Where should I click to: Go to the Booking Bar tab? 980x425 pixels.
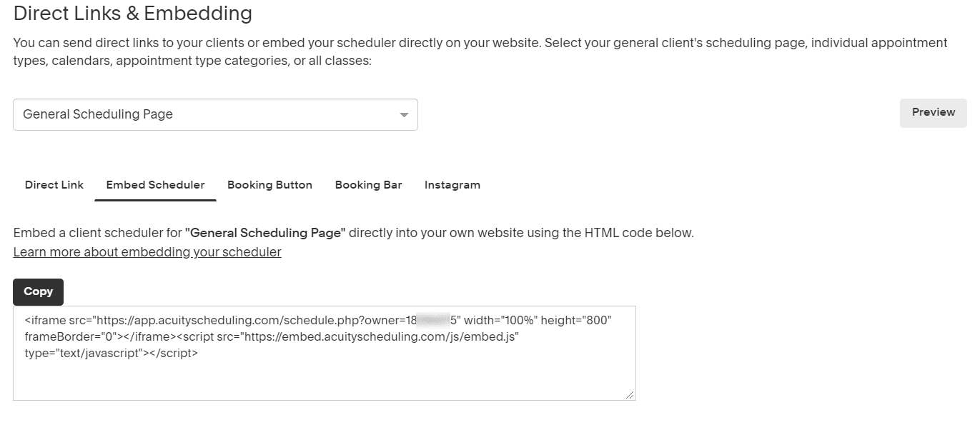pos(369,185)
